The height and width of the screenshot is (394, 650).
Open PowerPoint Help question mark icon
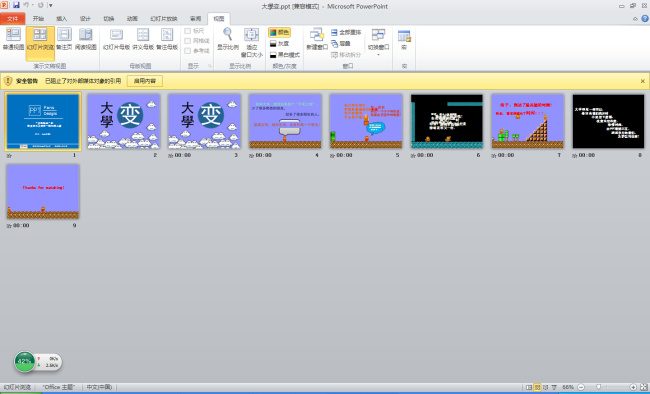click(x=645, y=19)
